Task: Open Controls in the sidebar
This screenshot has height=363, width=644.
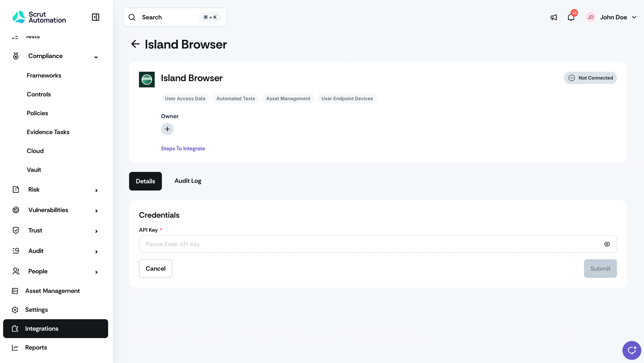Action: tap(39, 94)
